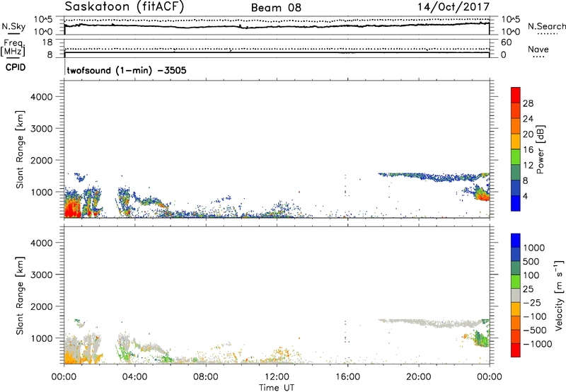Select the 14/Oct/2017 date label
Image resolution: width=566 pixels, height=392 pixels.
tap(454, 7)
